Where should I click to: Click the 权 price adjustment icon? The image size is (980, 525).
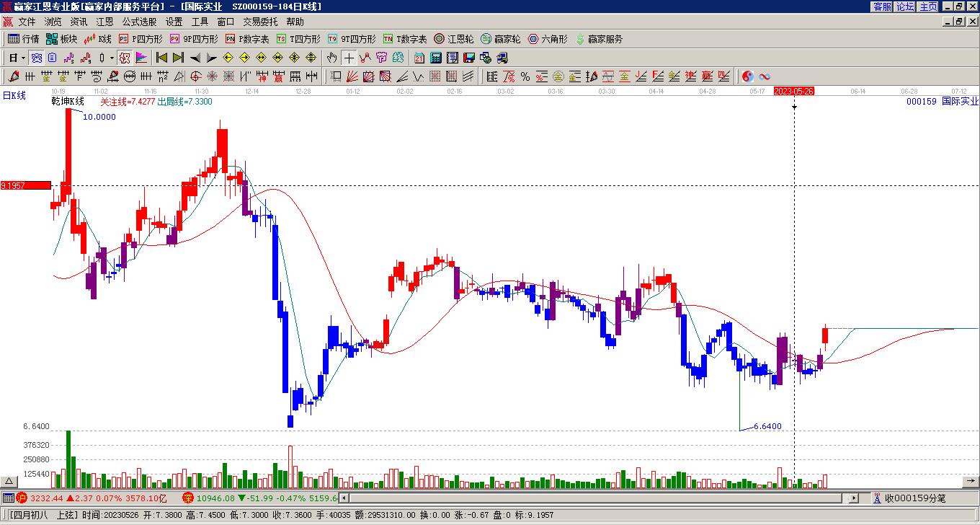click(x=125, y=58)
